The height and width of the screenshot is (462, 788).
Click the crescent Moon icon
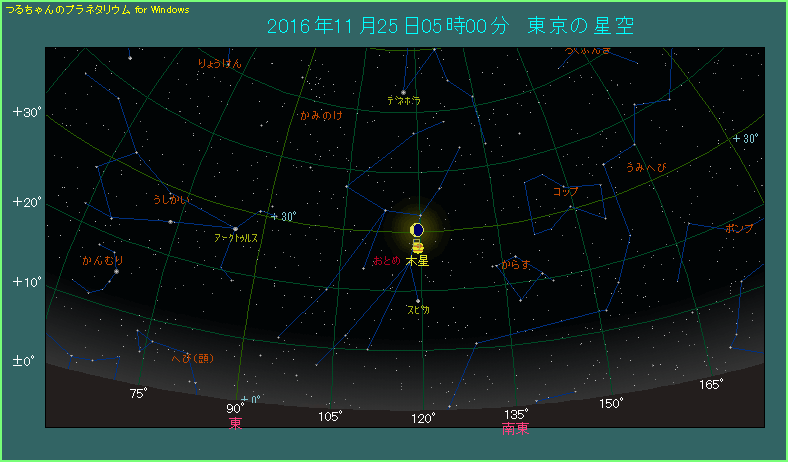(417, 231)
